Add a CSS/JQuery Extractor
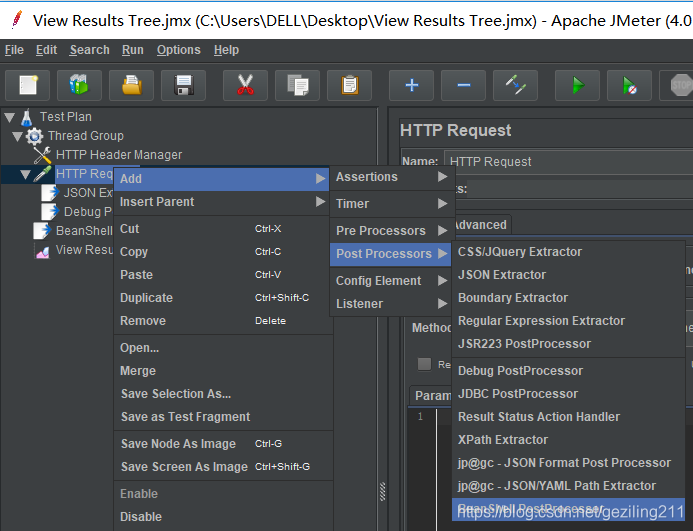 click(568, 252)
